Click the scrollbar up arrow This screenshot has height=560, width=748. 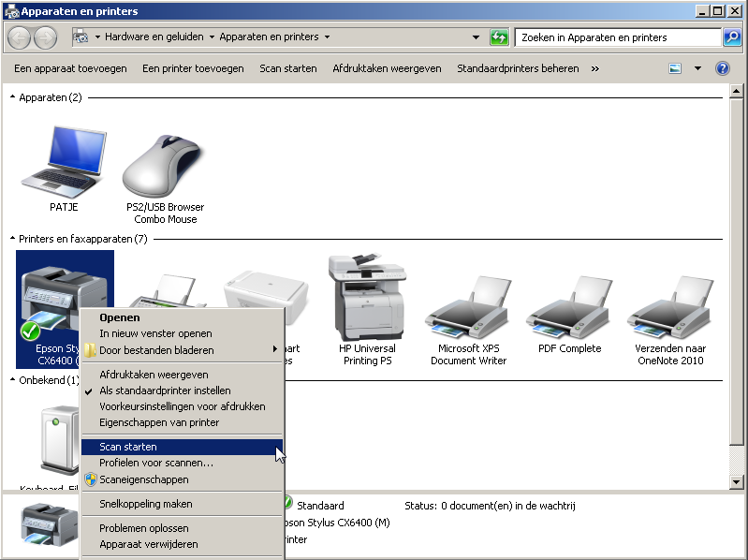point(736,91)
